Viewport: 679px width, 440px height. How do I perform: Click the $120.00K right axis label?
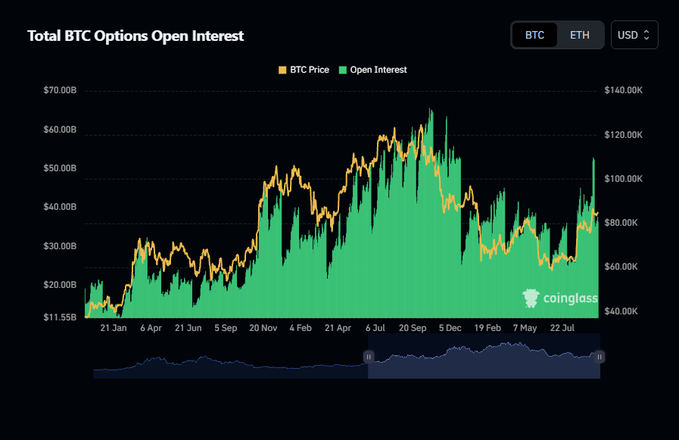(x=624, y=135)
